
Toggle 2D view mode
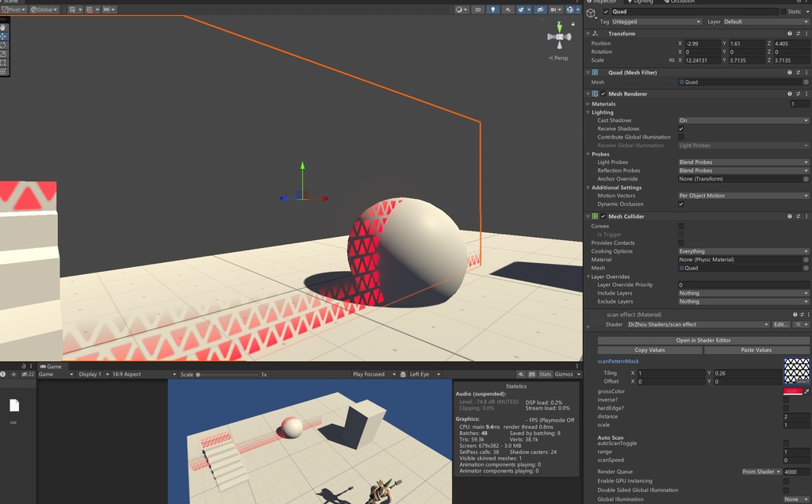(x=478, y=10)
